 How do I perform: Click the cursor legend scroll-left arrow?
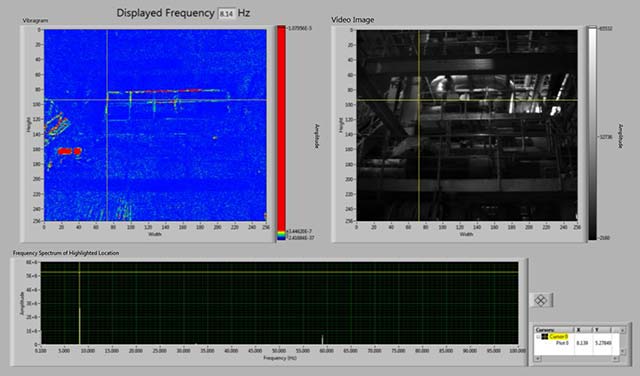538,358
